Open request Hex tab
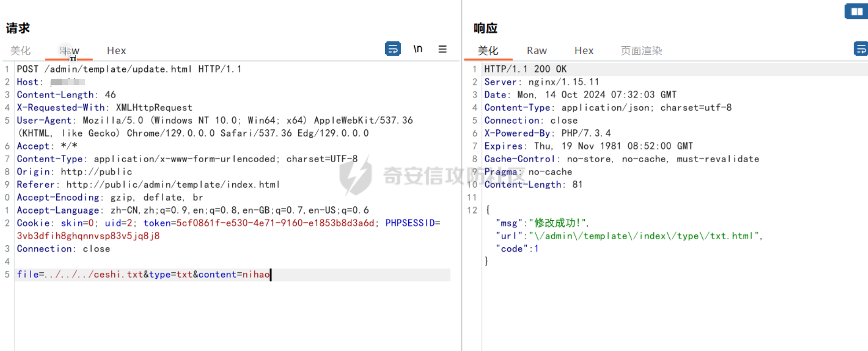 116,50
